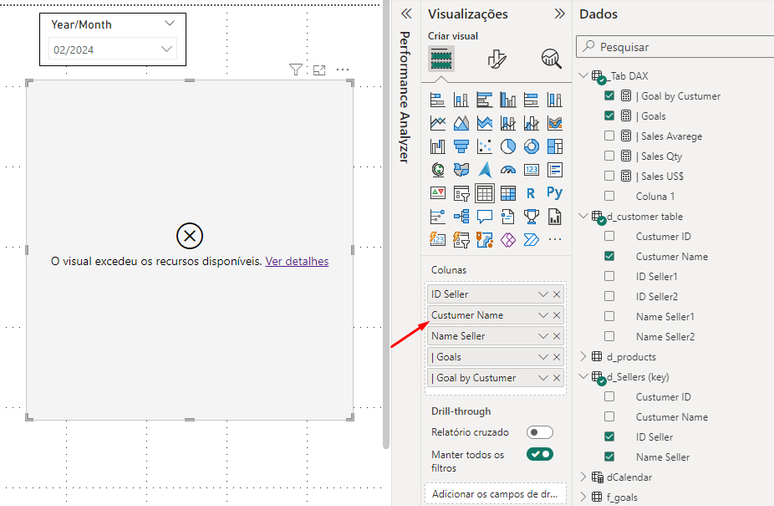Open the | Goals column field menu
Image resolution: width=774 pixels, height=506 pixels.
543,357
